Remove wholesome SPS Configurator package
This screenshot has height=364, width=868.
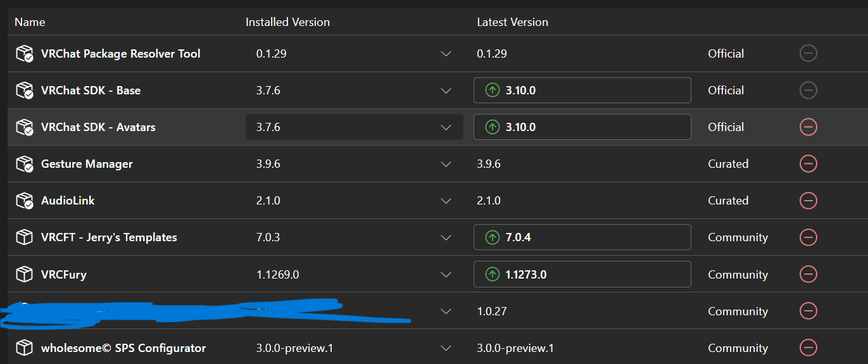click(808, 348)
